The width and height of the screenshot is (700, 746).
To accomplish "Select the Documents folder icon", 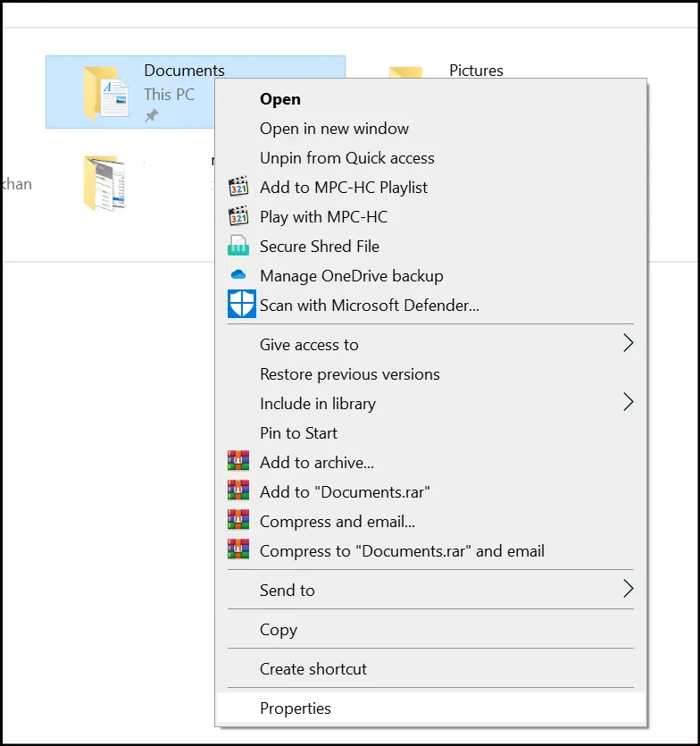I will pyautogui.click(x=105, y=92).
